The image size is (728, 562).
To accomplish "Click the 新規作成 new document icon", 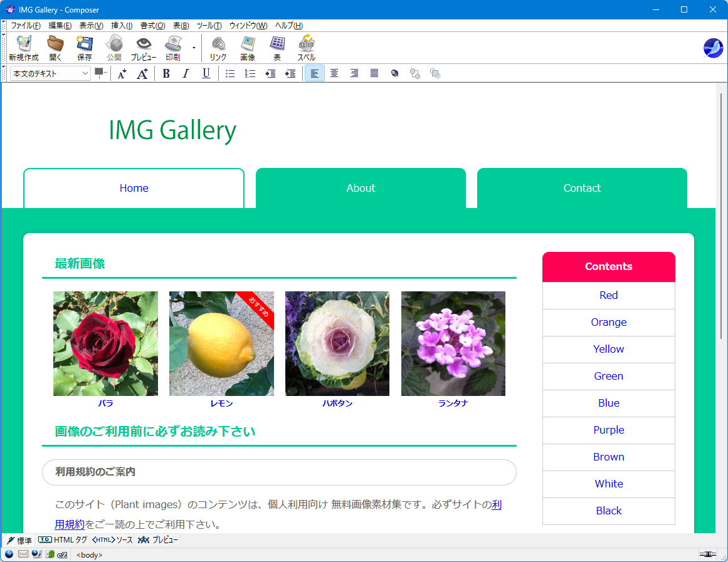I will click(24, 48).
